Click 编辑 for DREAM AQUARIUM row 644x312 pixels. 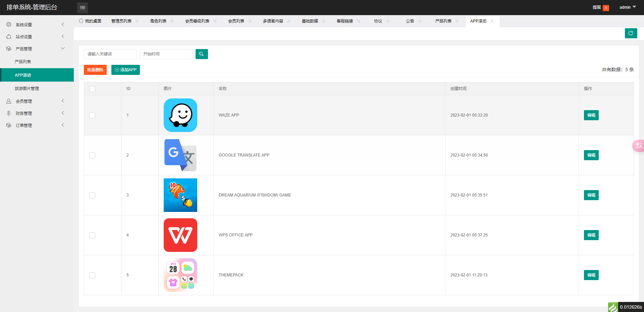591,195
